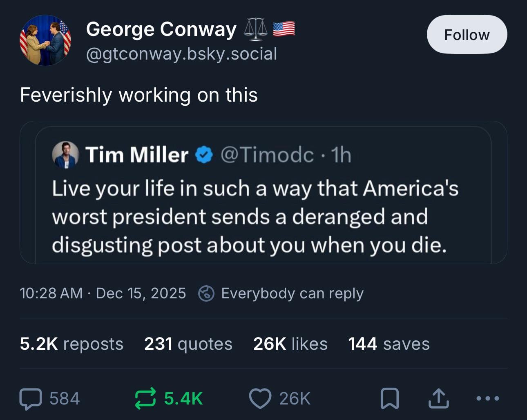Click Tim Miller's small avatar

[x=65, y=155]
